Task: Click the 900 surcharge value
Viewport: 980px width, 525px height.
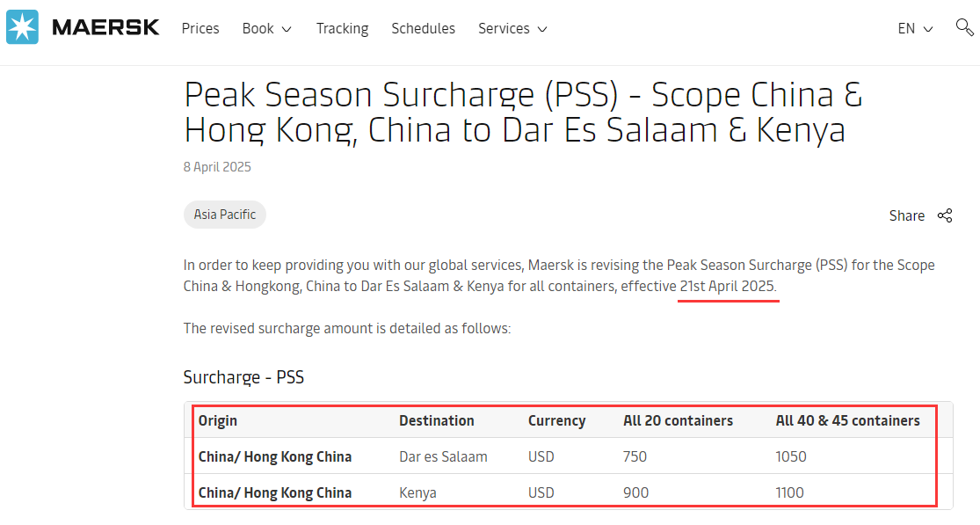Action: [x=635, y=492]
